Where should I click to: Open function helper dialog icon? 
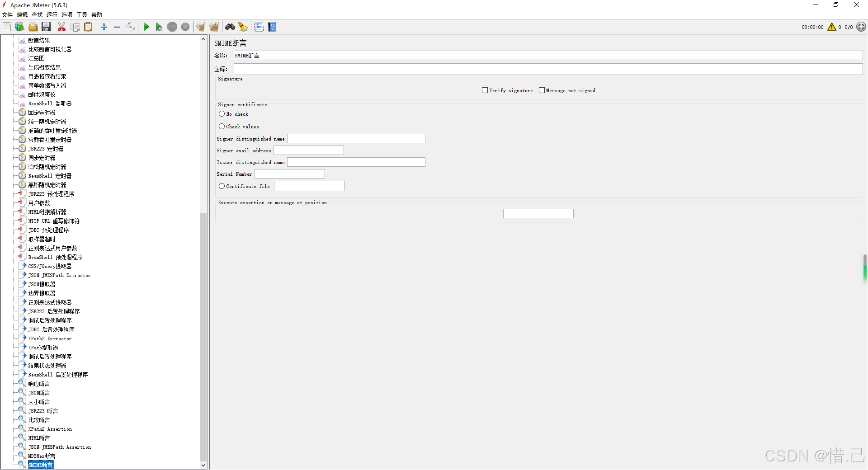coord(259,27)
